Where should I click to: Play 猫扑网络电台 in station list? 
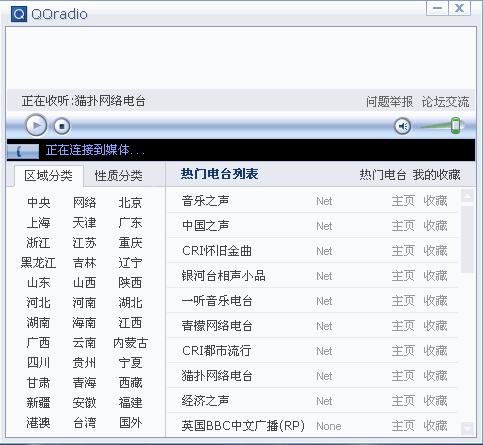tap(217, 376)
